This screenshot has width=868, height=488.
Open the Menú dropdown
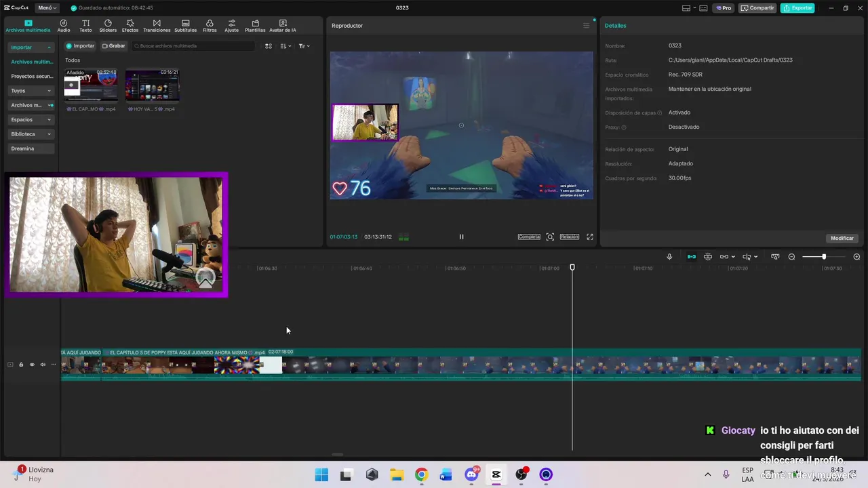click(47, 8)
